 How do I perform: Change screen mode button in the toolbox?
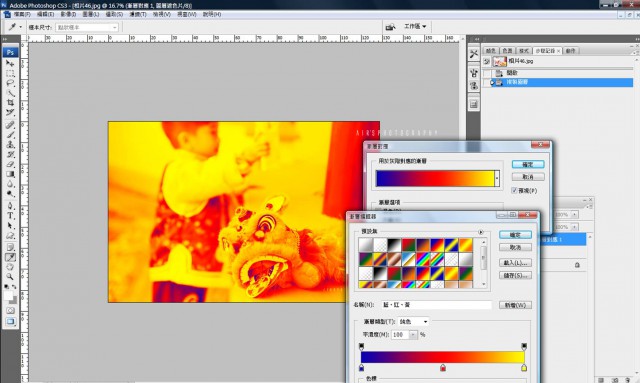coord(10,321)
